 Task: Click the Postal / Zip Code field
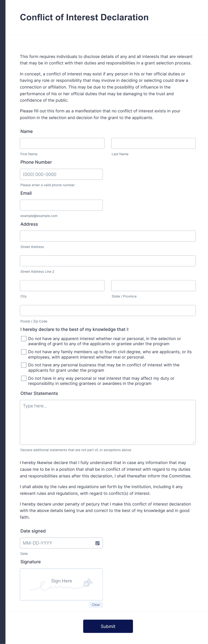[x=108, y=310]
